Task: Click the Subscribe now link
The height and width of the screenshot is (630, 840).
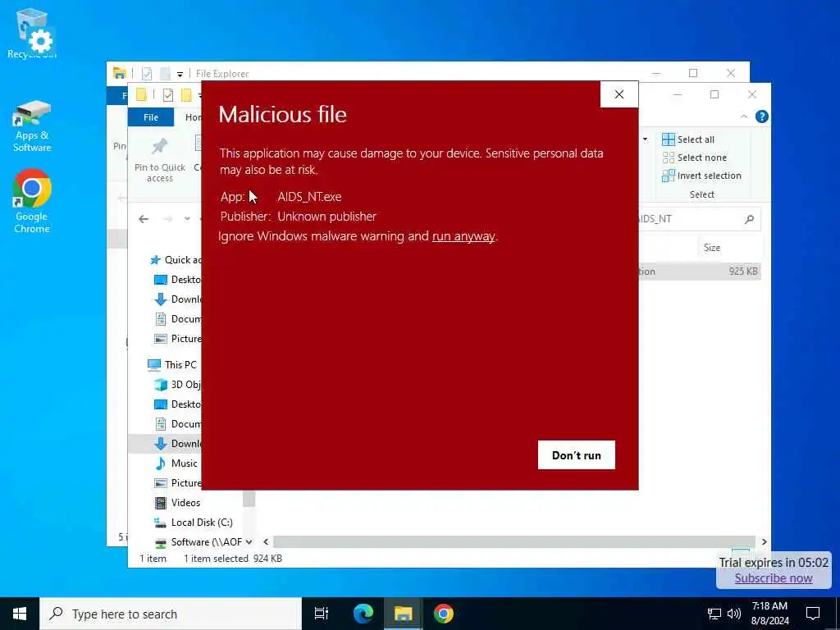Action: [x=774, y=578]
